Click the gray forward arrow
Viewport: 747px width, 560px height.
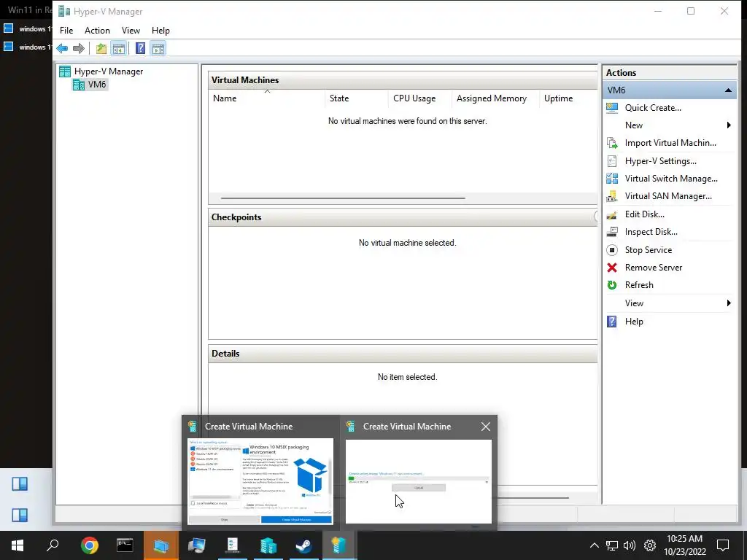coord(79,49)
